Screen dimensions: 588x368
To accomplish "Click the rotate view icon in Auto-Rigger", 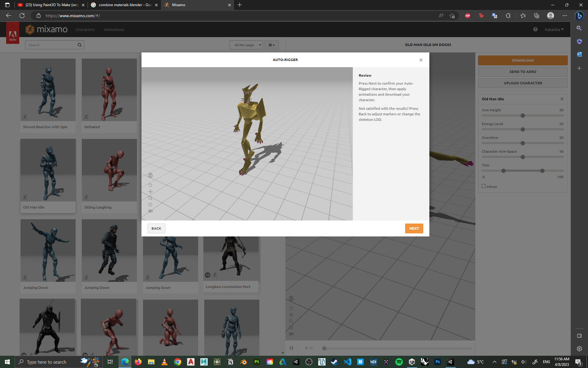I will [150, 185].
